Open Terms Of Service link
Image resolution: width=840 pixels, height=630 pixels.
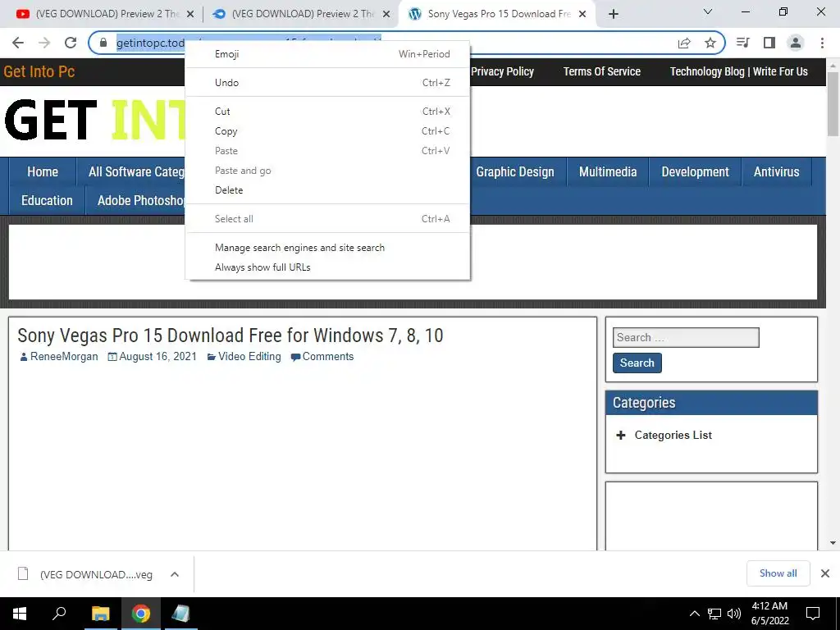click(x=601, y=72)
